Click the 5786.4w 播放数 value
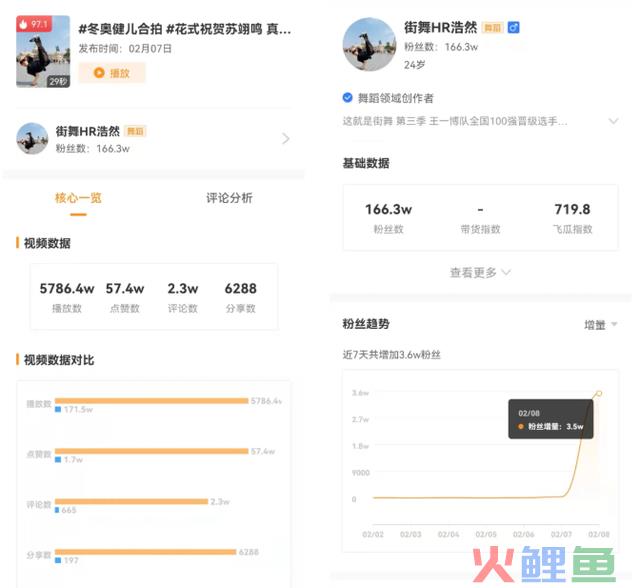 pyautogui.click(x=67, y=288)
